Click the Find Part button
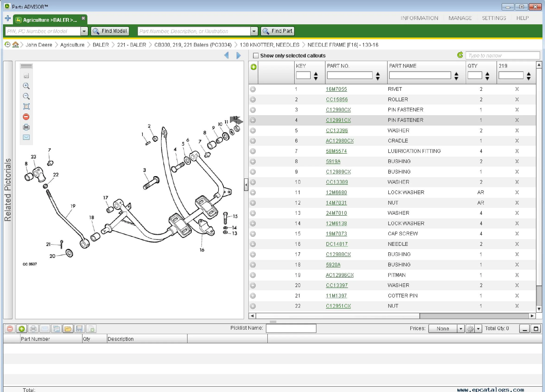The image size is (545, 392). click(x=277, y=31)
